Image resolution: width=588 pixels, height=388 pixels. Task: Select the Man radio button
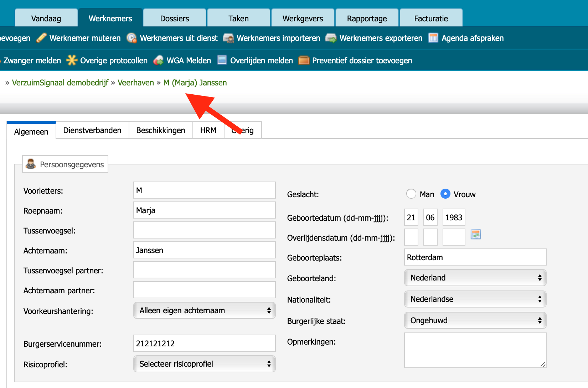(411, 194)
